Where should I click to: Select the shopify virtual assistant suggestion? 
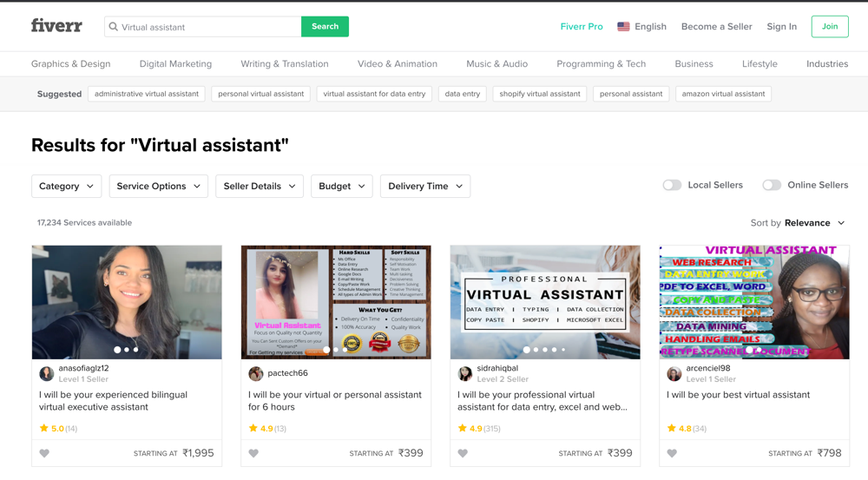tap(540, 94)
